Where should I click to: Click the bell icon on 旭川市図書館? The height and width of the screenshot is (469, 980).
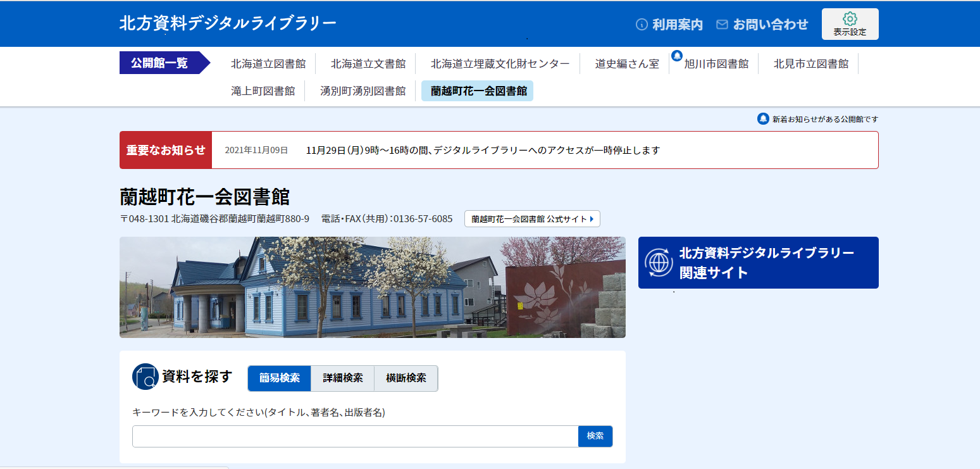point(677,56)
